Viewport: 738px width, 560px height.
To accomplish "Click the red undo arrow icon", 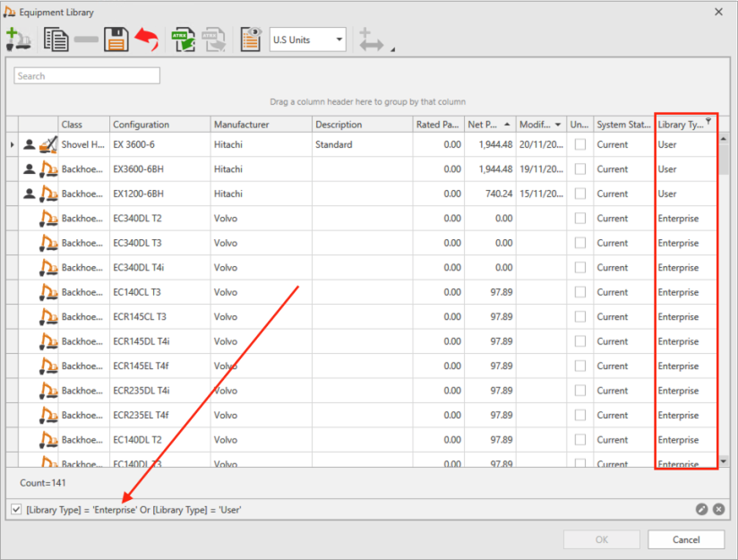I will (x=147, y=39).
